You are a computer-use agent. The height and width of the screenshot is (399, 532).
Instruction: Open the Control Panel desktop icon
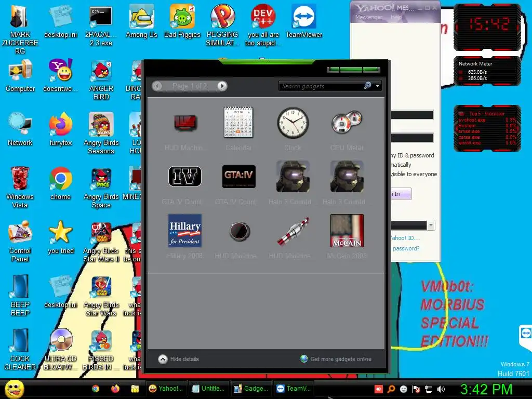point(20,242)
